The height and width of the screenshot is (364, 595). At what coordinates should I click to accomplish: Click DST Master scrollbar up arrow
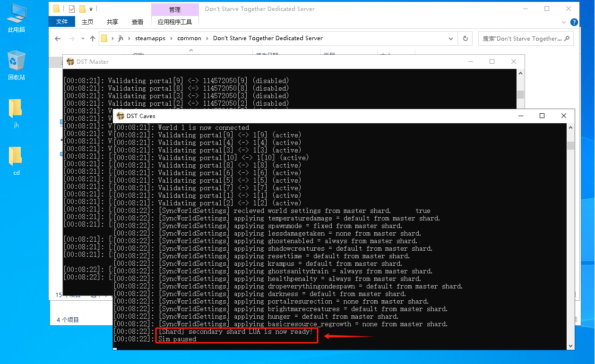click(520, 73)
